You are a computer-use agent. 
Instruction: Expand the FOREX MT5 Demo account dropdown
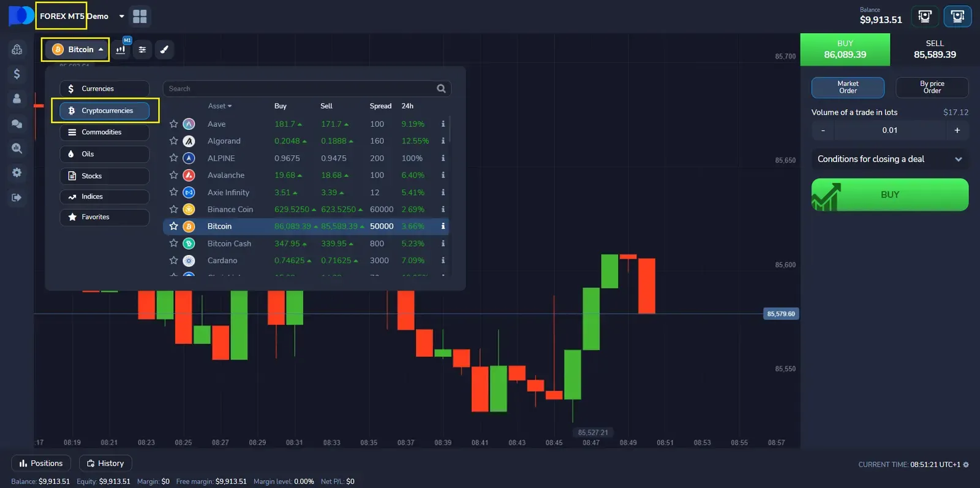pyautogui.click(x=121, y=17)
